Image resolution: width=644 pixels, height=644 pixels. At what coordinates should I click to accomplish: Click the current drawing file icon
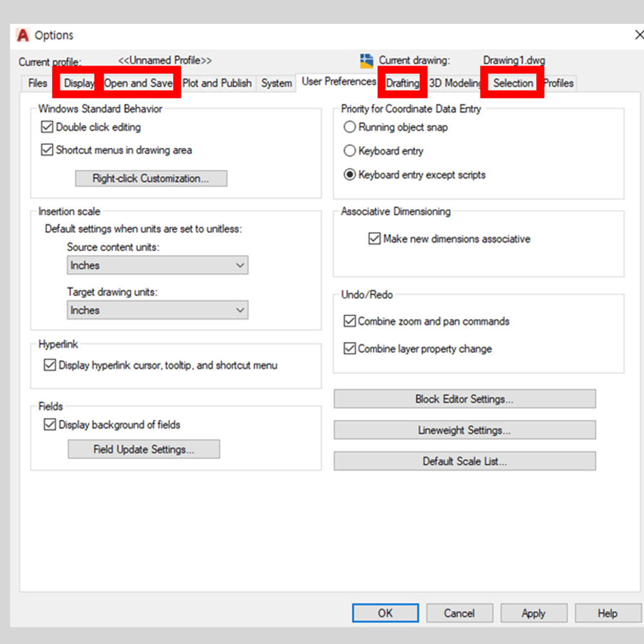coord(366,61)
